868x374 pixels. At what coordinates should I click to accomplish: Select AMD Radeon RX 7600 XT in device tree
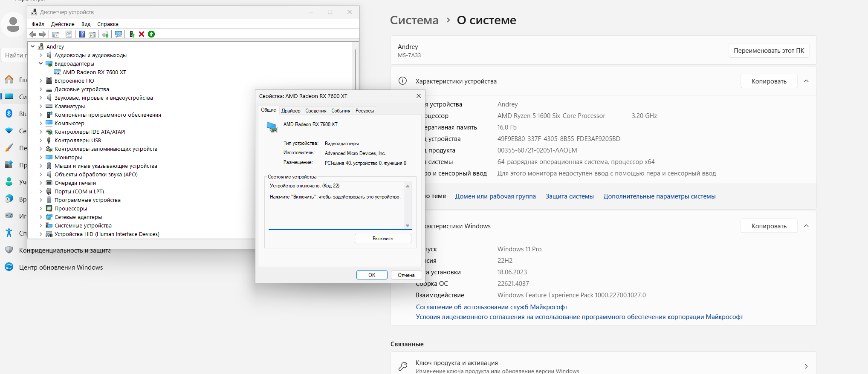pyautogui.click(x=94, y=72)
